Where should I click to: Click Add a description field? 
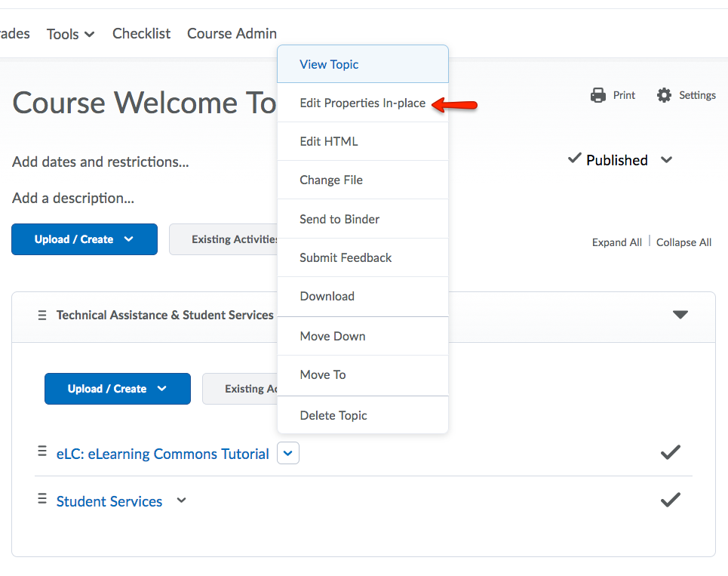click(73, 199)
